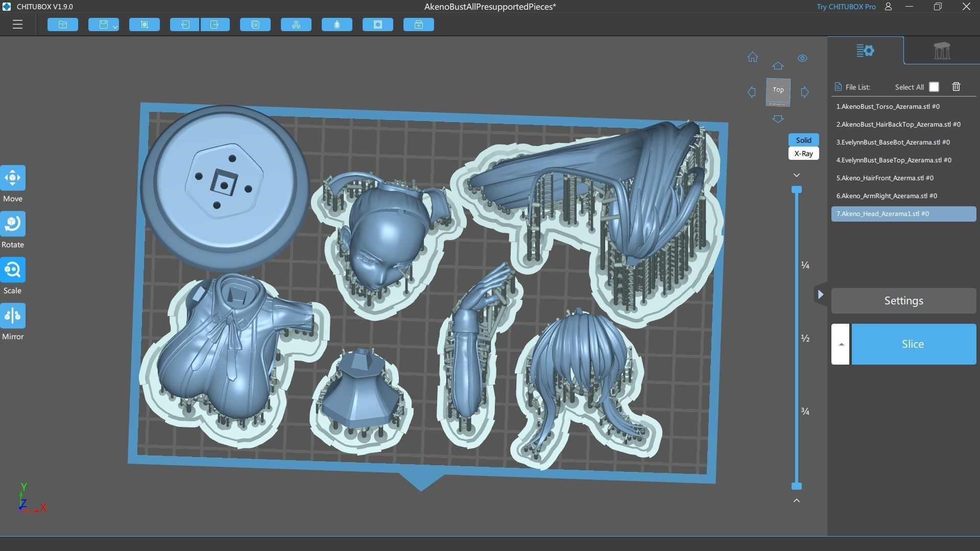This screenshot has height=551, width=980.
Task: Click the top handle of layer slider
Action: point(797,190)
